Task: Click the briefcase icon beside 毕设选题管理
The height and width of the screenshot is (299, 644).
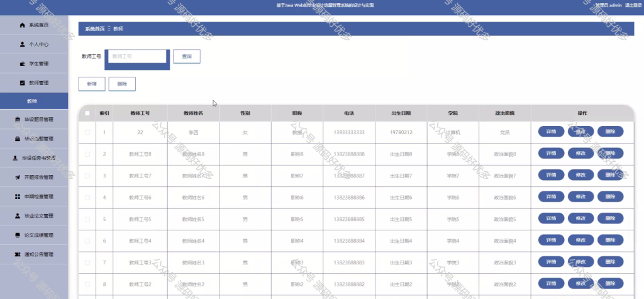Action: pyautogui.click(x=17, y=138)
